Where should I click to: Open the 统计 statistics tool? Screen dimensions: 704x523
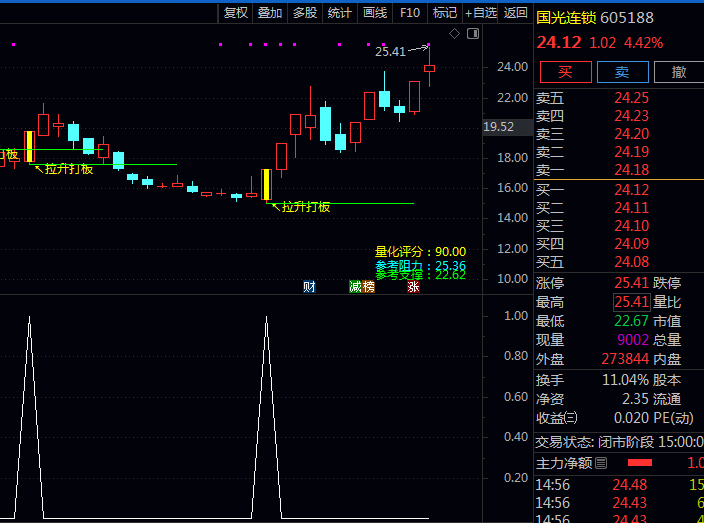click(339, 13)
